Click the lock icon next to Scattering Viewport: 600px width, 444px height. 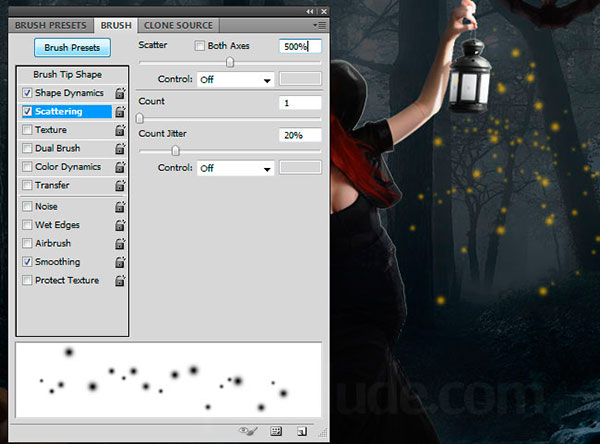(120, 111)
